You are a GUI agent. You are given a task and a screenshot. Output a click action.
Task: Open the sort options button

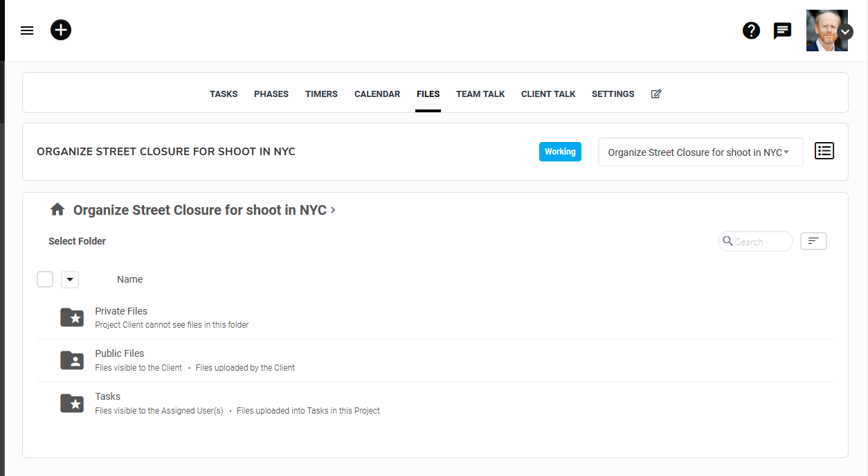813,241
